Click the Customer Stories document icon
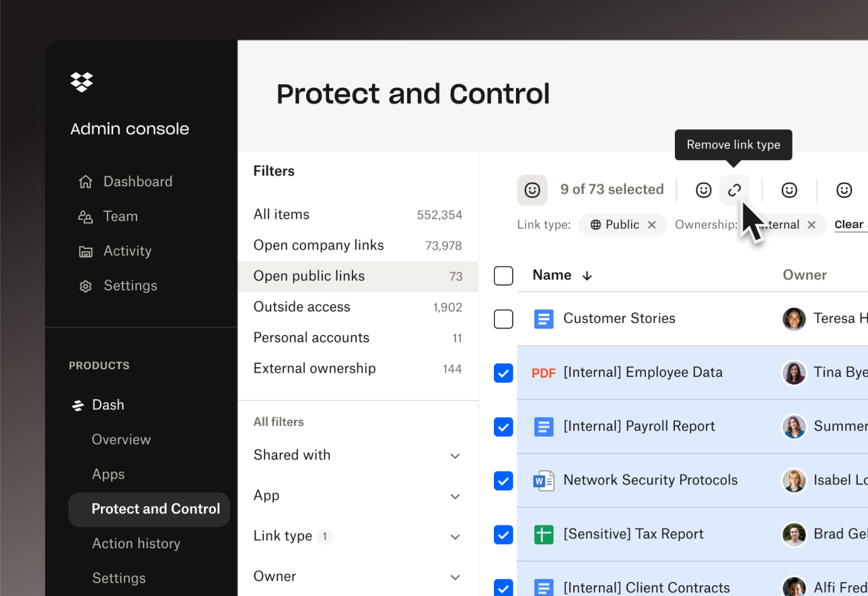The height and width of the screenshot is (596, 868). coord(544,319)
